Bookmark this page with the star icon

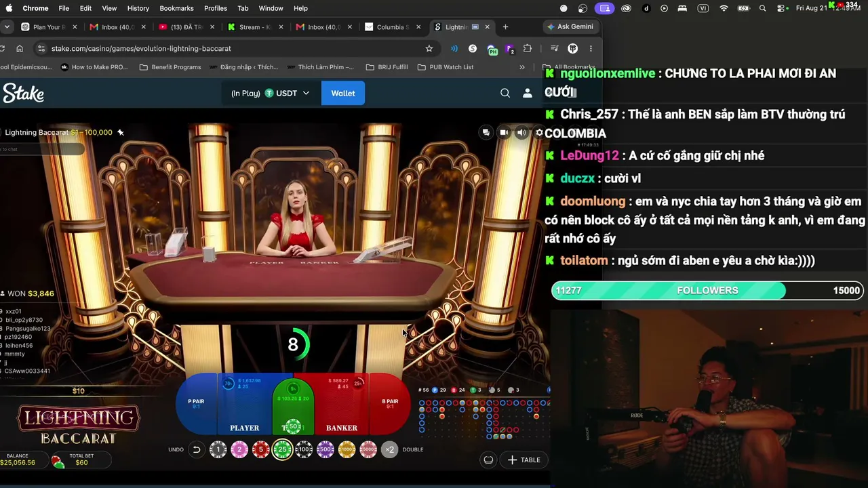pyautogui.click(x=429, y=48)
